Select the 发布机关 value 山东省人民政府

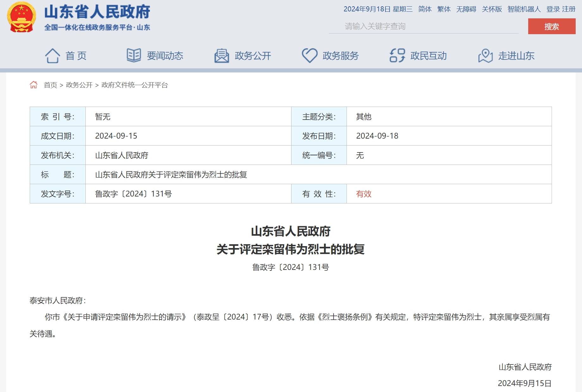coord(122,155)
